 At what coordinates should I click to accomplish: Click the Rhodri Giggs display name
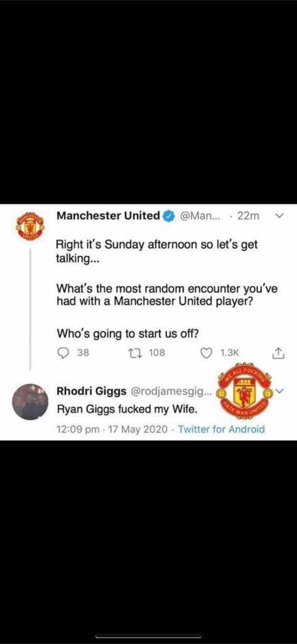92,392
